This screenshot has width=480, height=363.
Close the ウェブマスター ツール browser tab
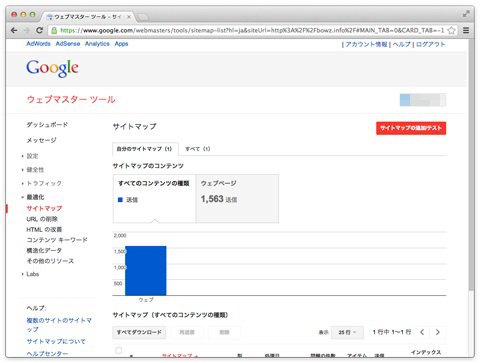129,17
